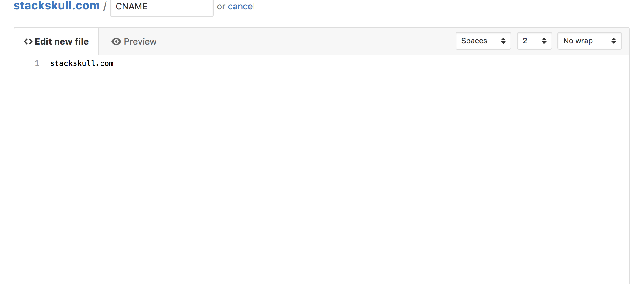This screenshot has width=644, height=284.
Task: Open the indent size dropdown showing 2
Action: (535, 41)
